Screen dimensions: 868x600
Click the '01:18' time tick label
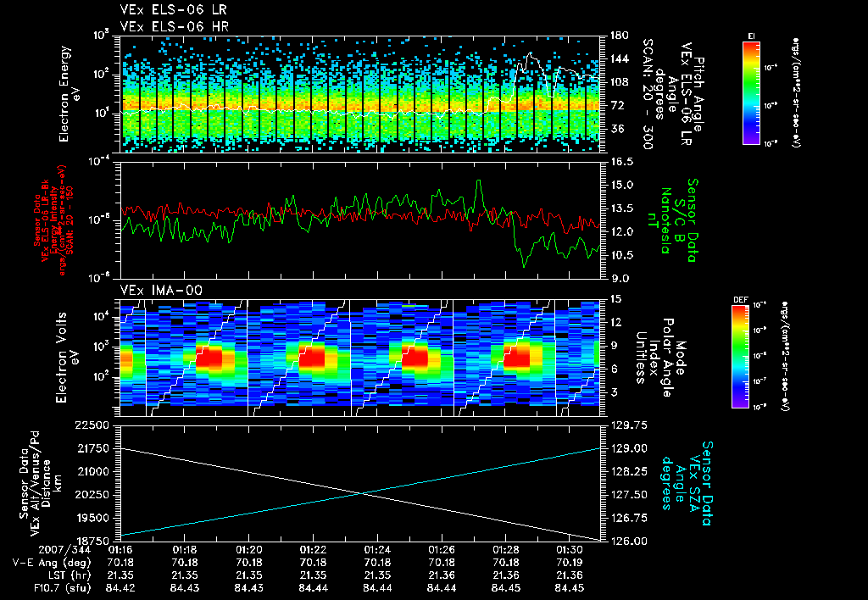(184, 550)
